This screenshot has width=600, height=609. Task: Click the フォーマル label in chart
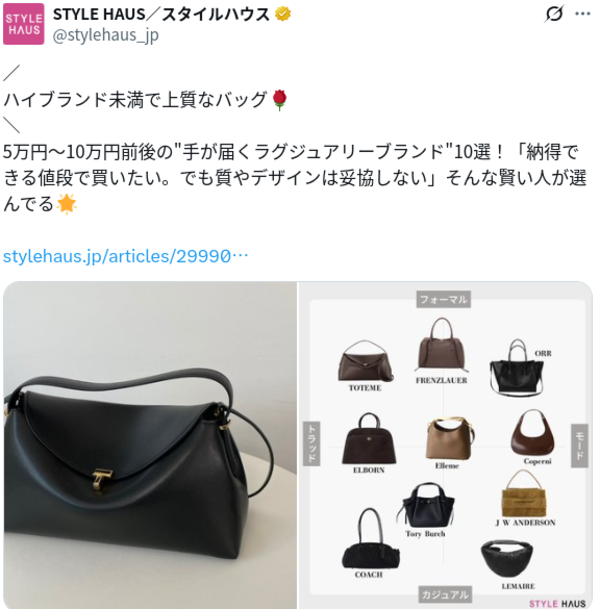tap(443, 299)
